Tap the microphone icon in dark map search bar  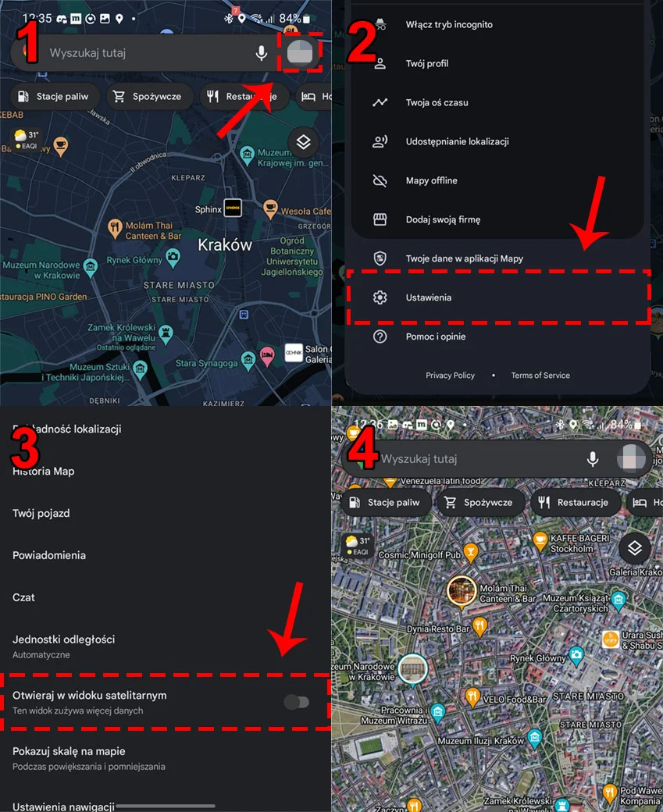click(x=262, y=53)
